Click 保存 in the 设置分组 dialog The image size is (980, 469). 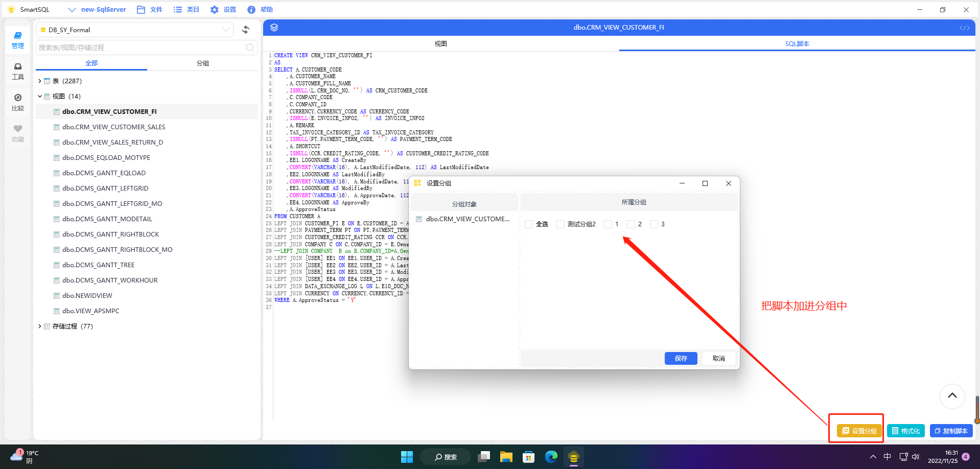681,359
